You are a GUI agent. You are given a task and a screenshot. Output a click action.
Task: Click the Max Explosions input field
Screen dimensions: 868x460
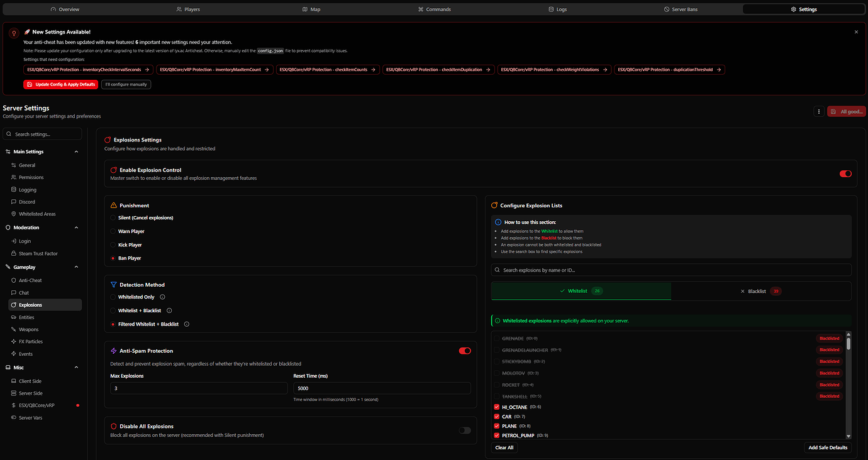click(199, 388)
